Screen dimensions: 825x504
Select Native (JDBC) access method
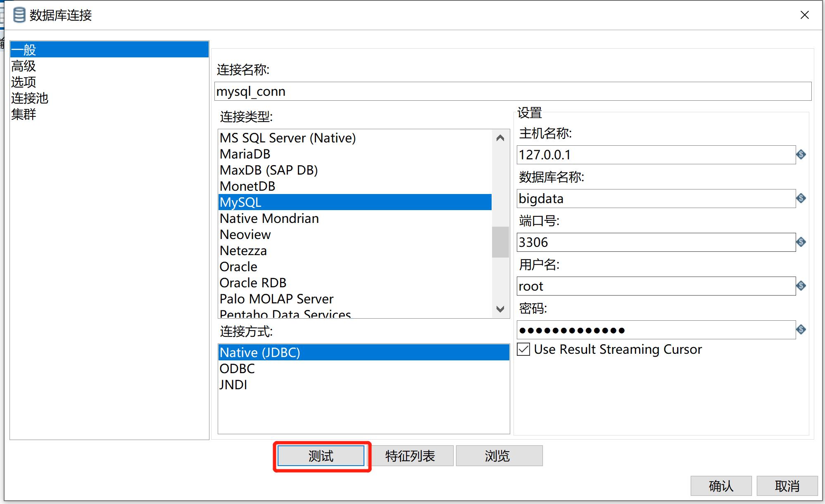click(364, 353)
